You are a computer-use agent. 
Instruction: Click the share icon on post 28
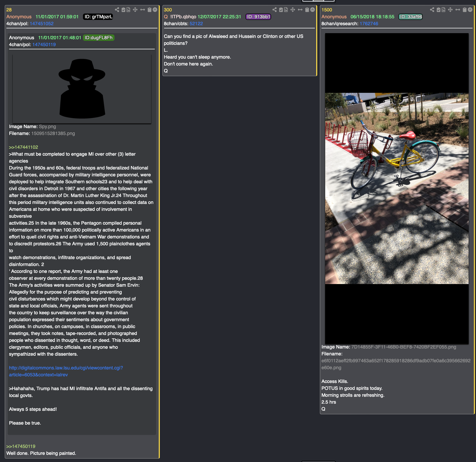click(117, 10)
